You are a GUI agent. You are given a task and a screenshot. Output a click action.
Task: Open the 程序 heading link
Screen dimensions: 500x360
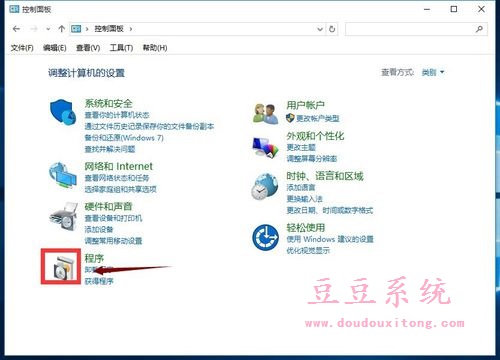tap(94, 258)
